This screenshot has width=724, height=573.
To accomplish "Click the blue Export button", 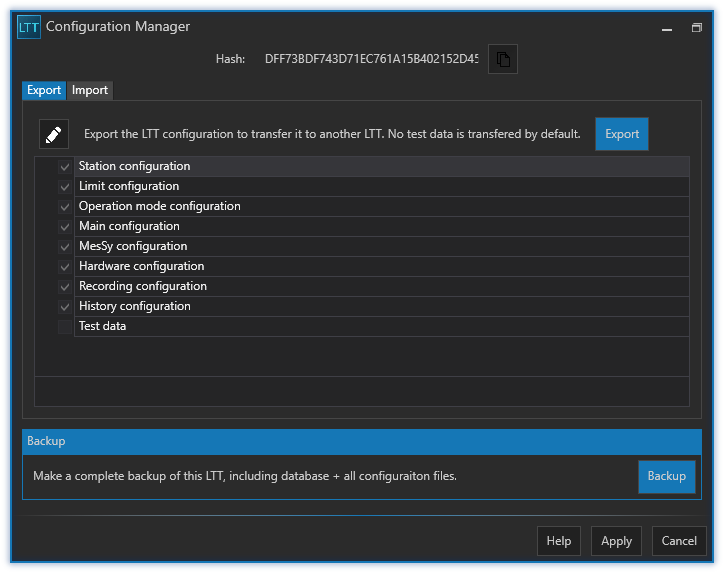I will click(x=621, y=134).
